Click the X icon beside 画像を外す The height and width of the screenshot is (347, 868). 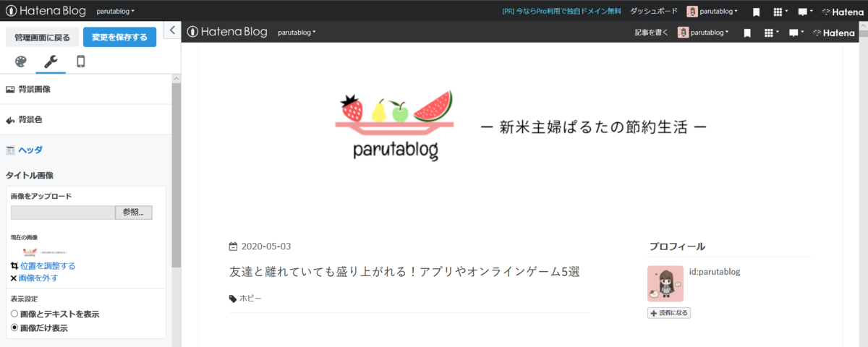click(x=14, y=278)
